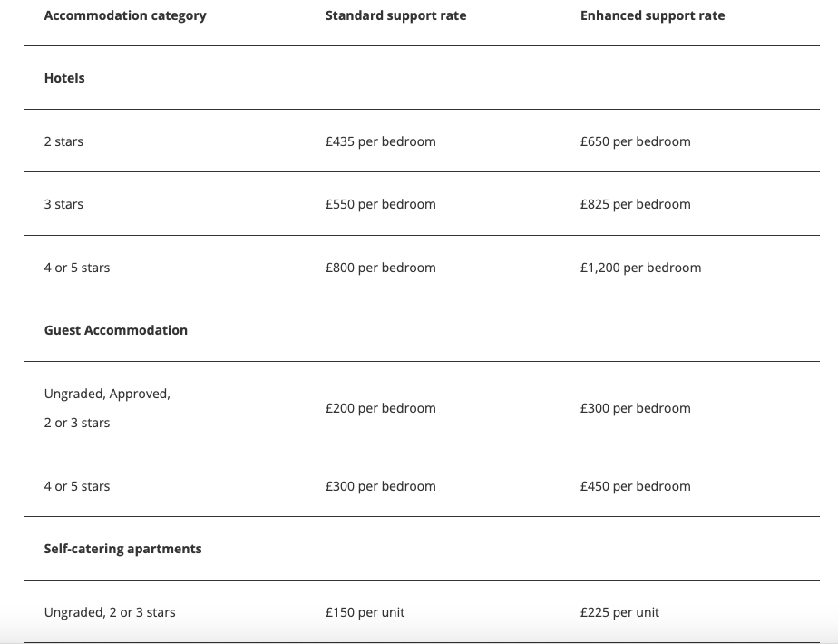The image size is (838, 644).
Task: Select the £200 per bedroom cell
Action: pyautogui.click(x=381, y=408)
